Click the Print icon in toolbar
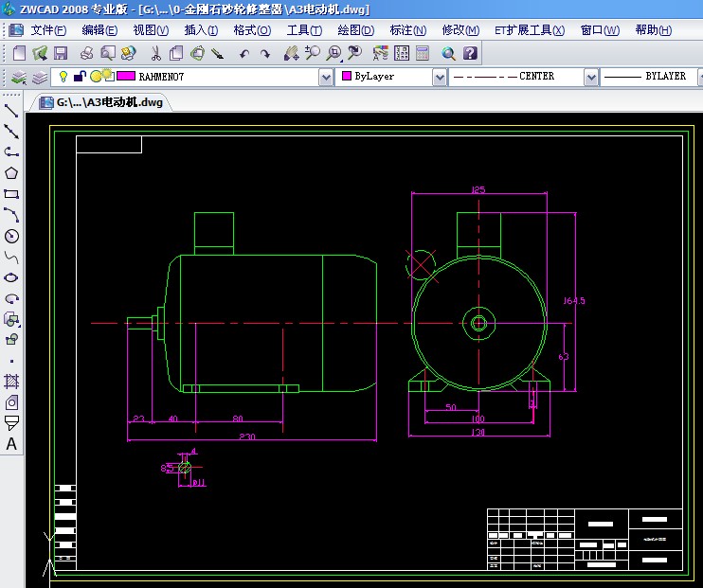The width and height of the screenshot is (703, 588). 86,54
